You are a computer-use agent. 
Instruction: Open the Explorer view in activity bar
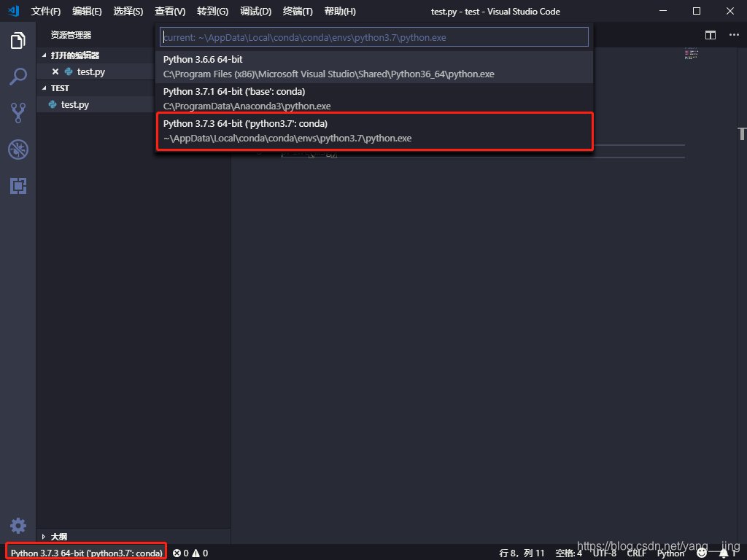[x=18, y=41]
